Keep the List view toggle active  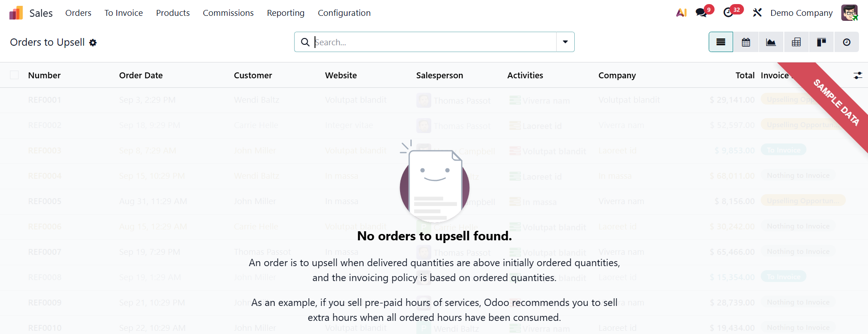point(720,42)
